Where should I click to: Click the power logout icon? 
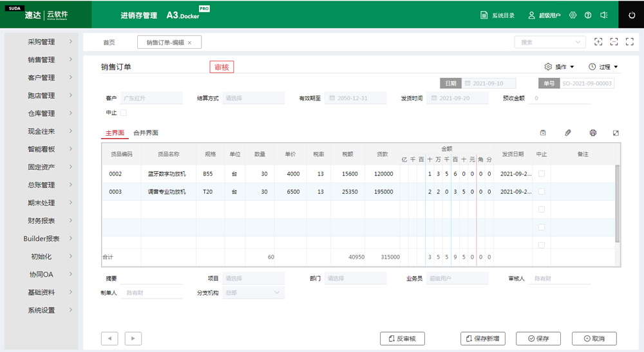630,15
